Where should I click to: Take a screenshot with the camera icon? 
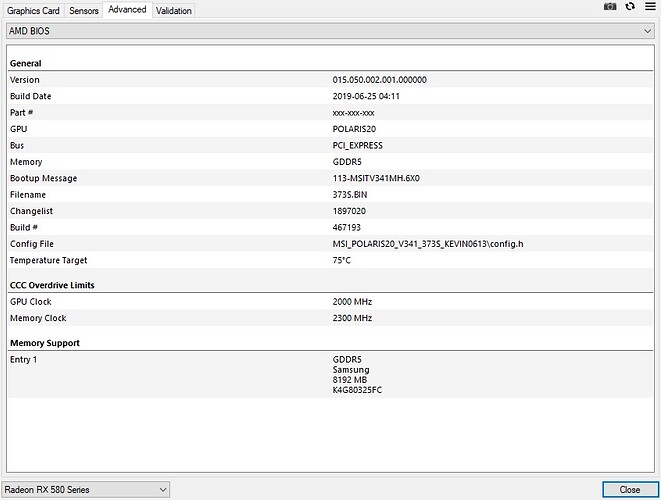[x=610, y=6]
